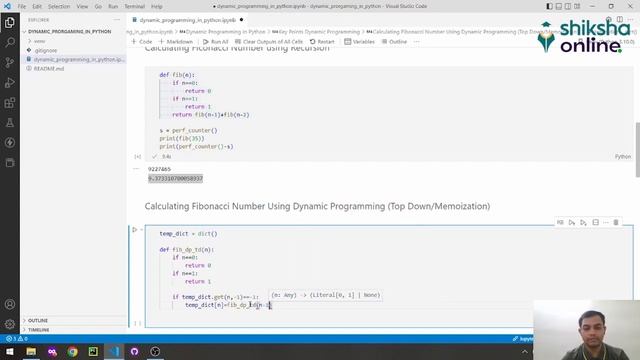
Task: Open the Selection menu
Action: click(x=59, y=7)
